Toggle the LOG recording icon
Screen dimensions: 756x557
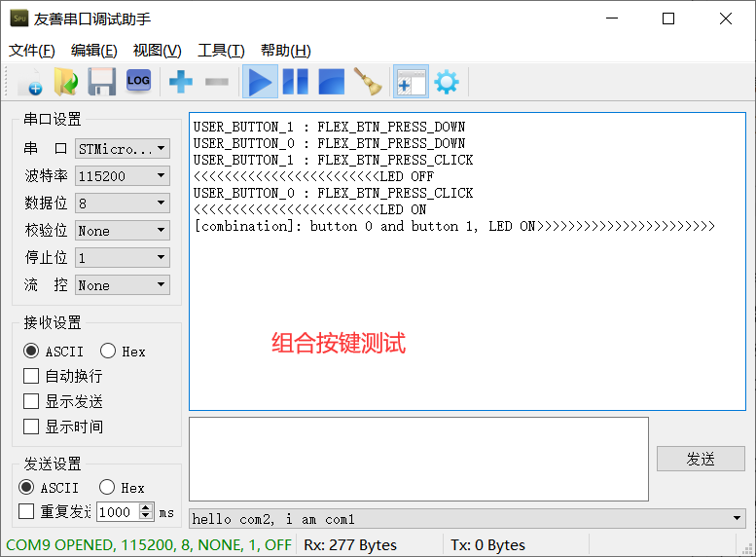tap(138, 81)
